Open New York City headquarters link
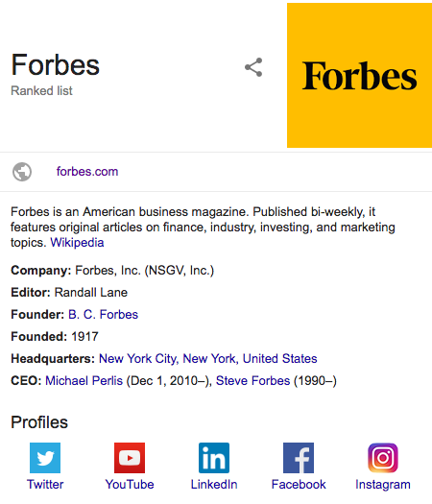 coord(139,359)
